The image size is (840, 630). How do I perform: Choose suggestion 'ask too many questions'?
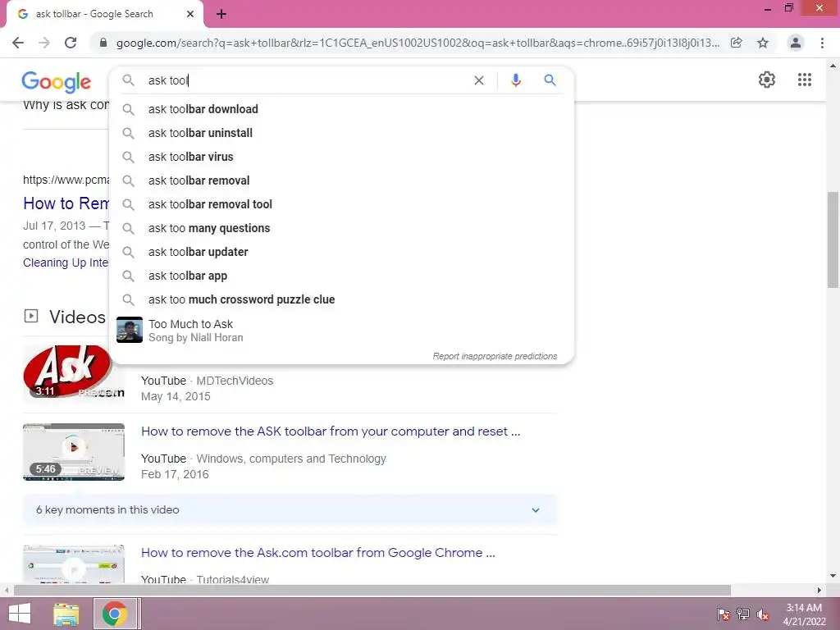point(341,228)
